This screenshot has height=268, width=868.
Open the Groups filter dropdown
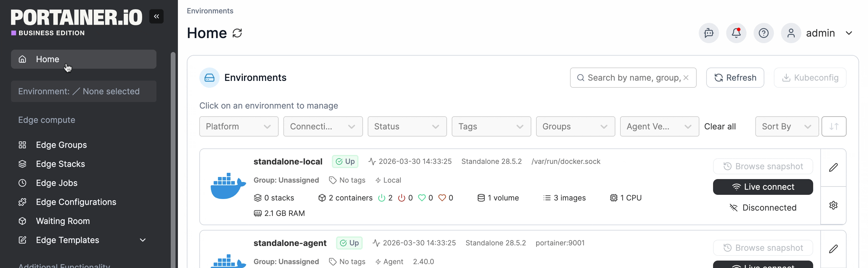point(575,126)
